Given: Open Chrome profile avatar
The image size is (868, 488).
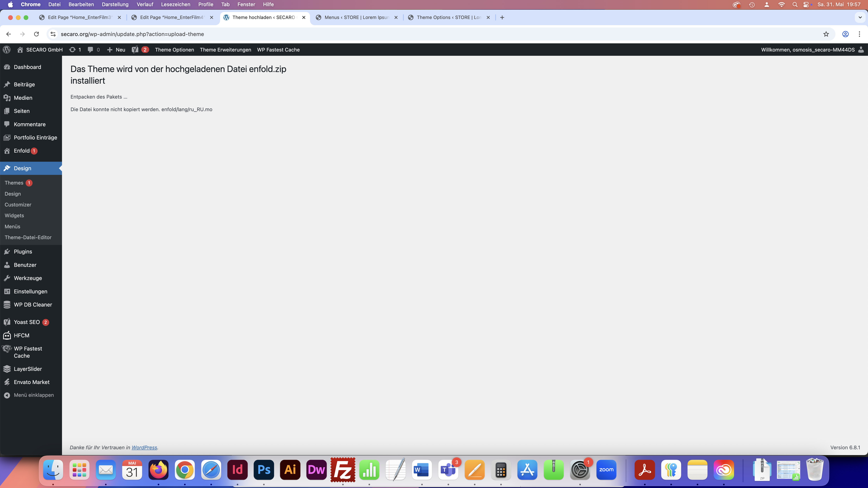Looking at the screenshot, I should [845, 34].
